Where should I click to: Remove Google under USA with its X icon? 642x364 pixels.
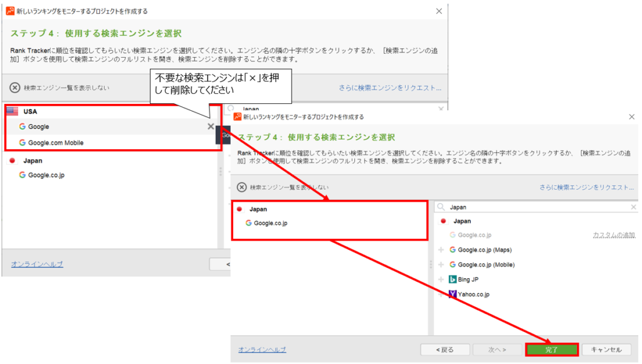coord(211,127)
